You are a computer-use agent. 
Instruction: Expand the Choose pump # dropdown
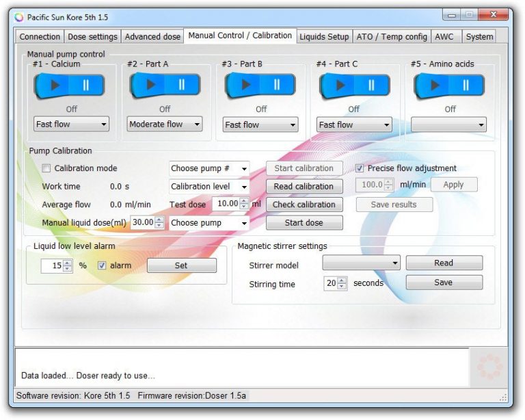coord(209,168)
